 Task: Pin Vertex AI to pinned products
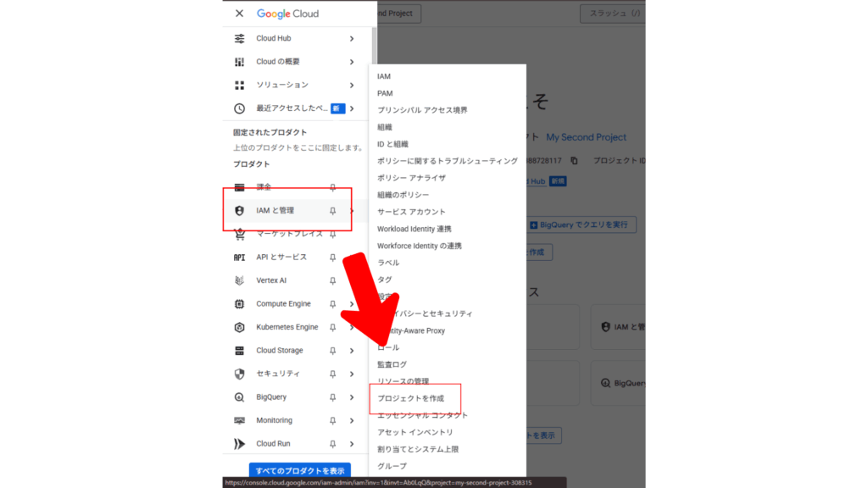(332, 280)
